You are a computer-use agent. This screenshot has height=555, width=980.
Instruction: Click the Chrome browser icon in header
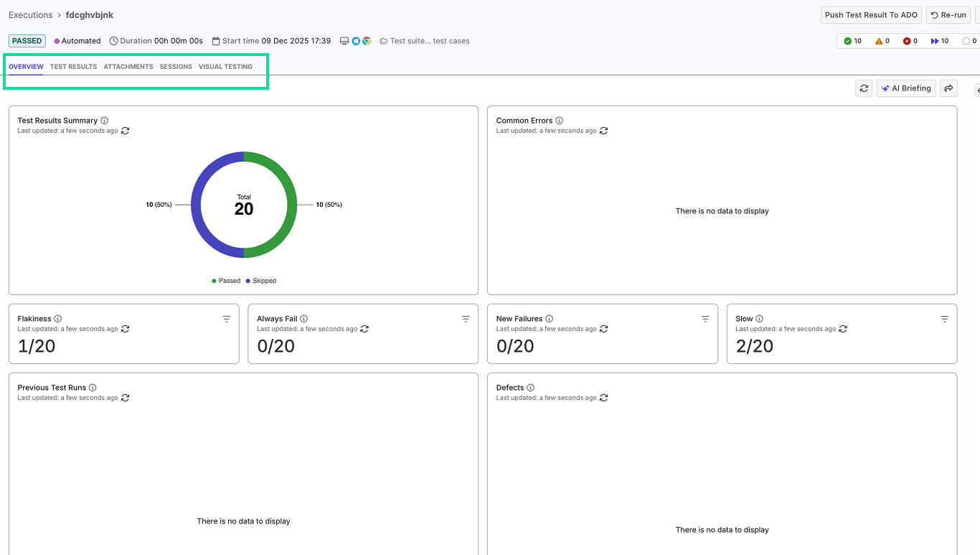click(x=367, y=41)
